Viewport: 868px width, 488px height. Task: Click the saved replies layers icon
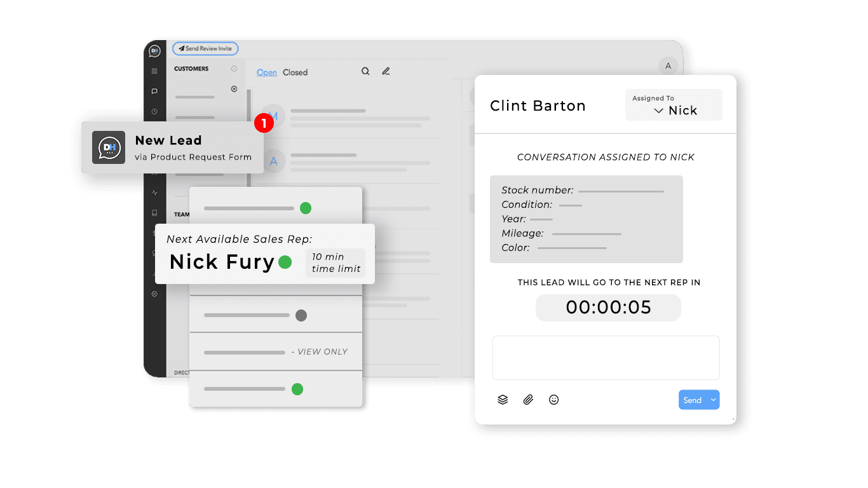[503, 399]
